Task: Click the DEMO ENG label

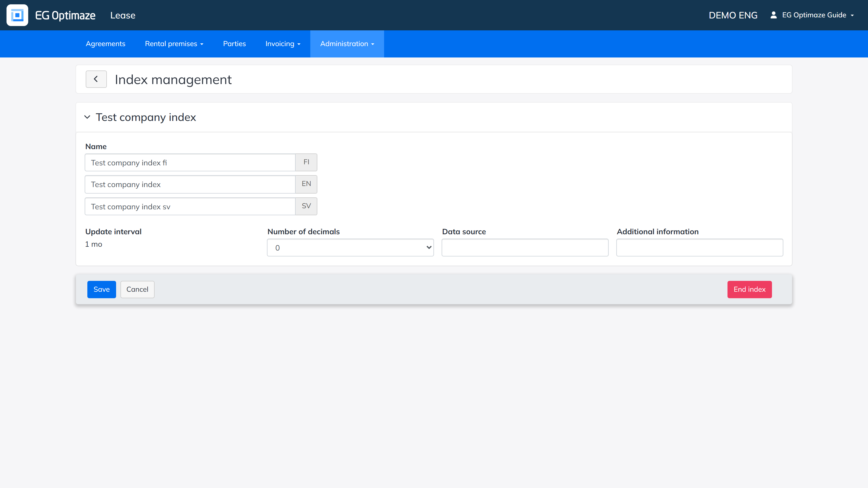Action: tap(733, 15)
